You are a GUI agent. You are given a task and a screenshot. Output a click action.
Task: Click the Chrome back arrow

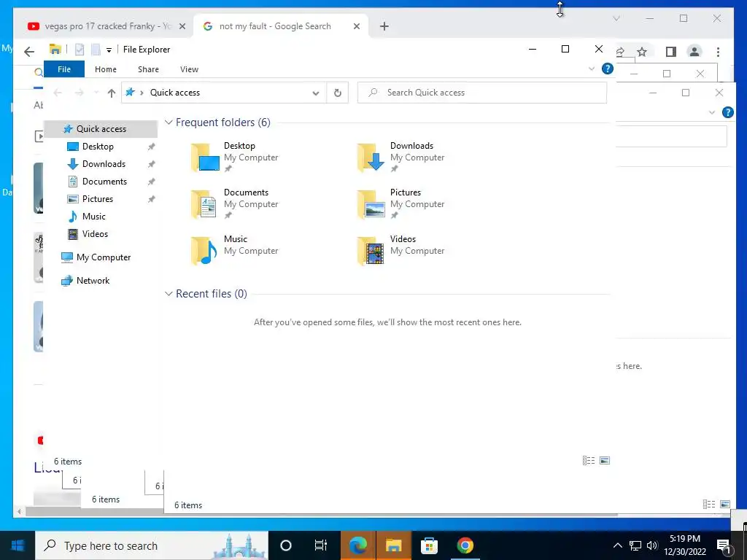click(x=29, y=52)
